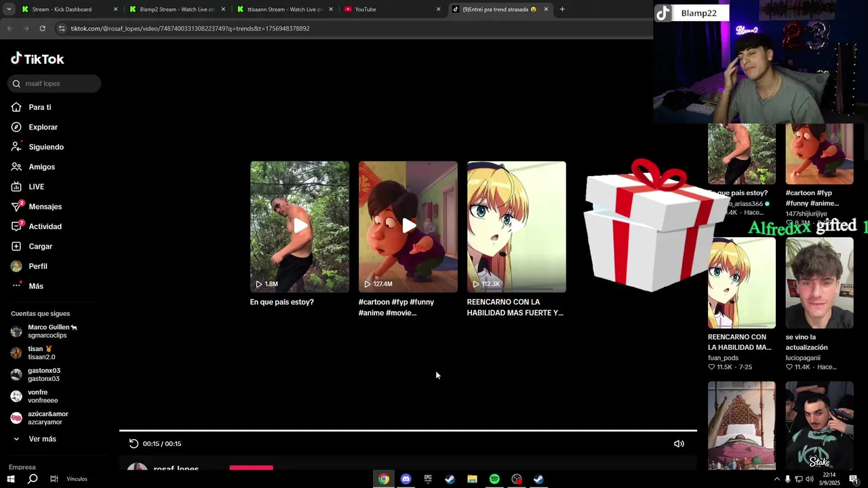Switch to Blamp2 Stream browser tab
The width and height of the screenshot is (868, 488).
tap(178, 9)
